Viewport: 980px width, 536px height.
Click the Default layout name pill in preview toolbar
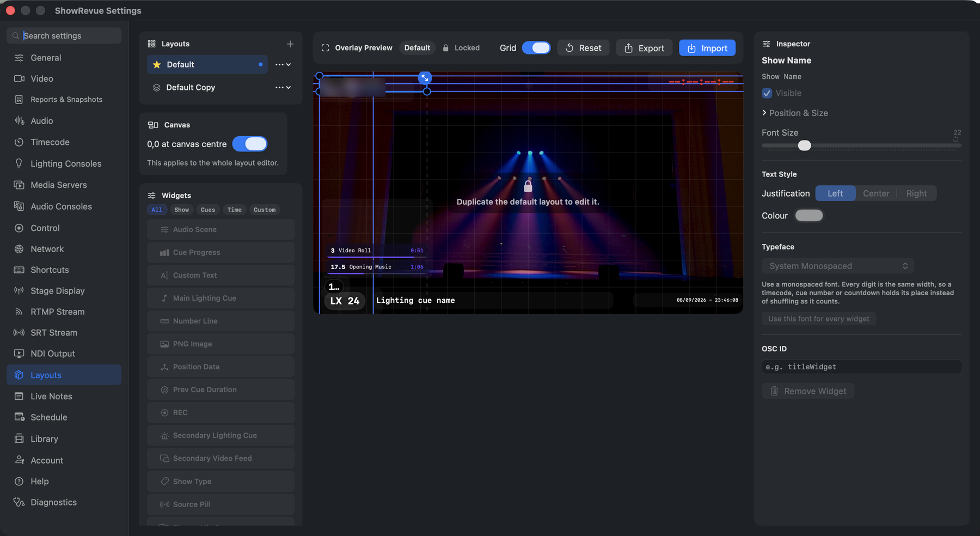[x=417, y=48]
